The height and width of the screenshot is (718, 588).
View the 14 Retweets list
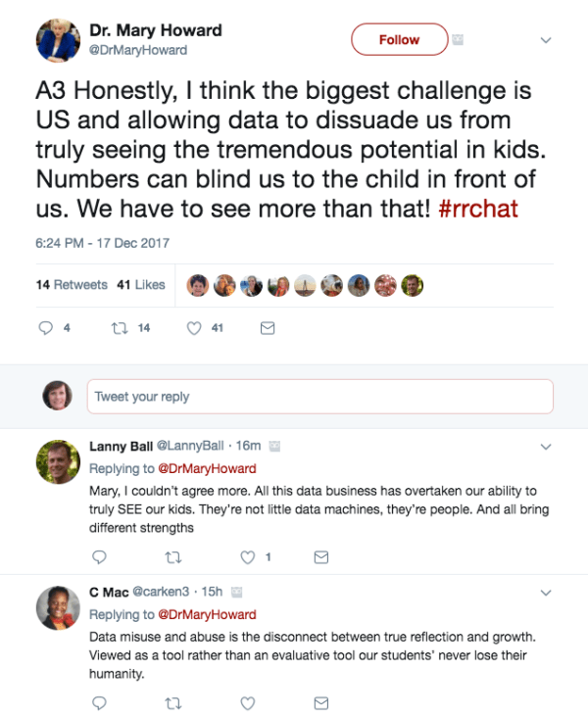click(72, 285)
